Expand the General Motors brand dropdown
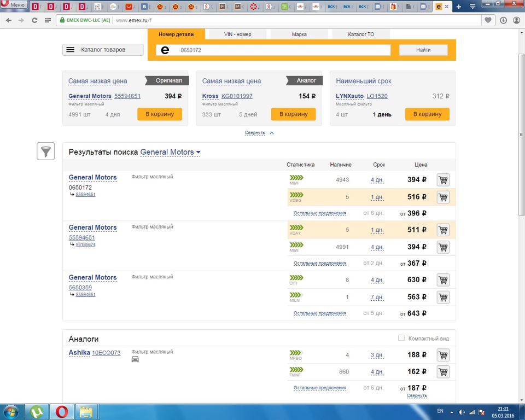The width and height of the screenshot is (525, 420). [x=170, y=152]
